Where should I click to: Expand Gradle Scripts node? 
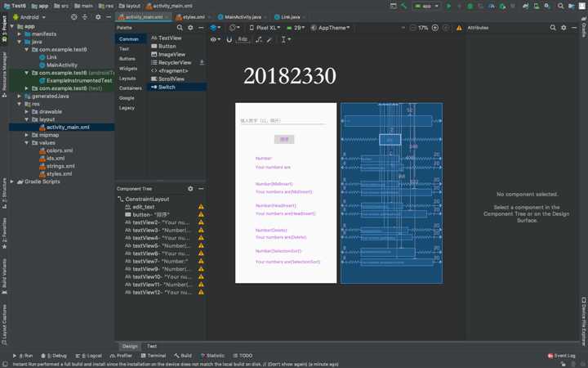[12, 182]
